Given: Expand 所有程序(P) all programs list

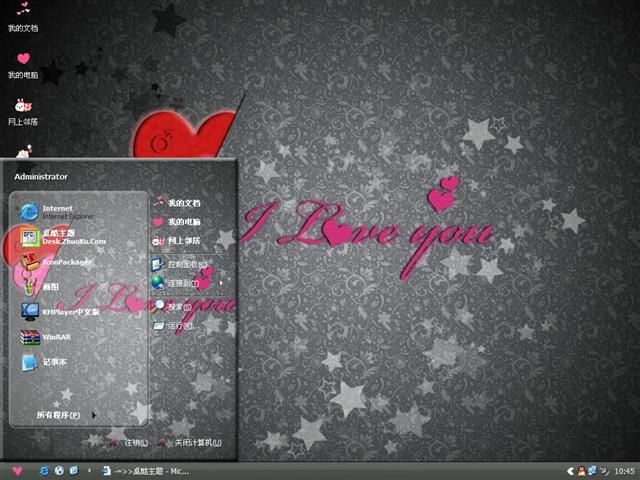Looking at the screenshot, I should click(x=65, y=415).
